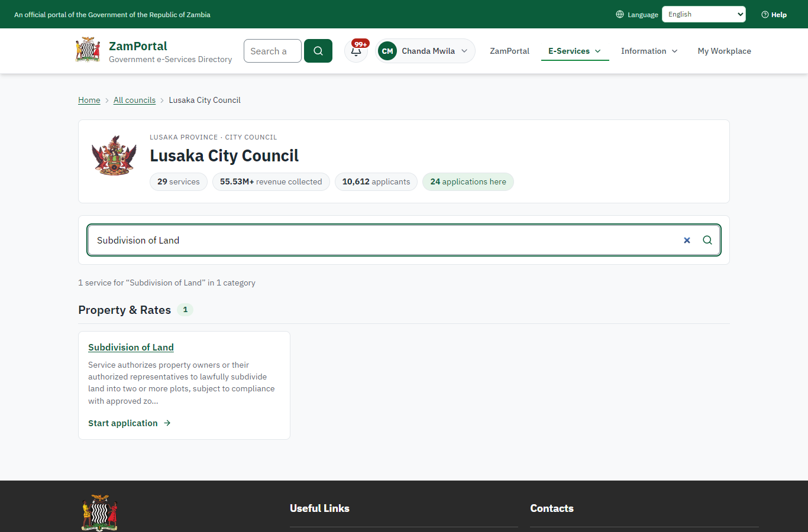Open the Subdivision of Land service link
Image resolution: width=808 pixels, height=532 pixels.
(131, 348)
